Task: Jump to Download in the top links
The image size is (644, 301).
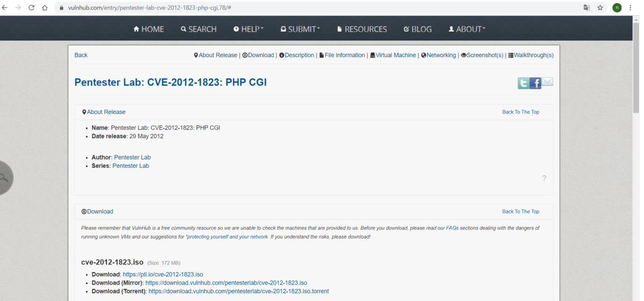Action: pyautogui.click(x=258, y=55)
